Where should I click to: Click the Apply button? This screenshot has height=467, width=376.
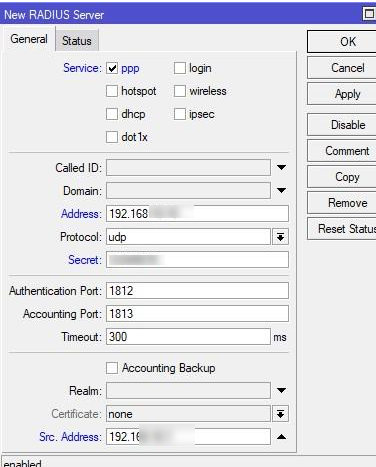click(342, 94)
